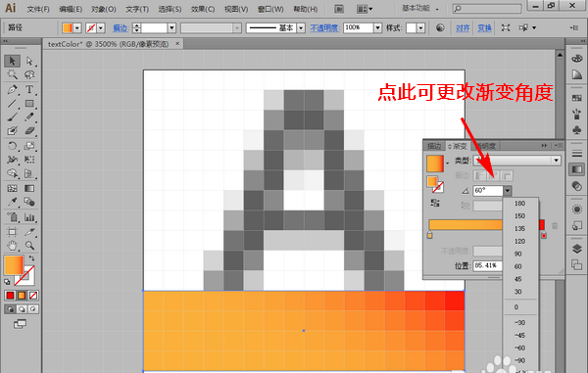The width and height of the screenshot is (588, 373).
Task: Select 135 from the angle list
Action: (x=519, y=228)
